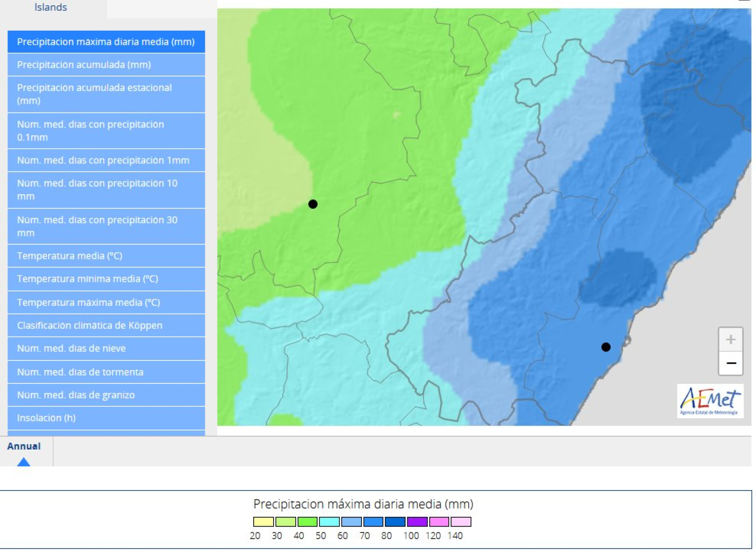Click the AEMet logo on the map

[x=710, y=401]
